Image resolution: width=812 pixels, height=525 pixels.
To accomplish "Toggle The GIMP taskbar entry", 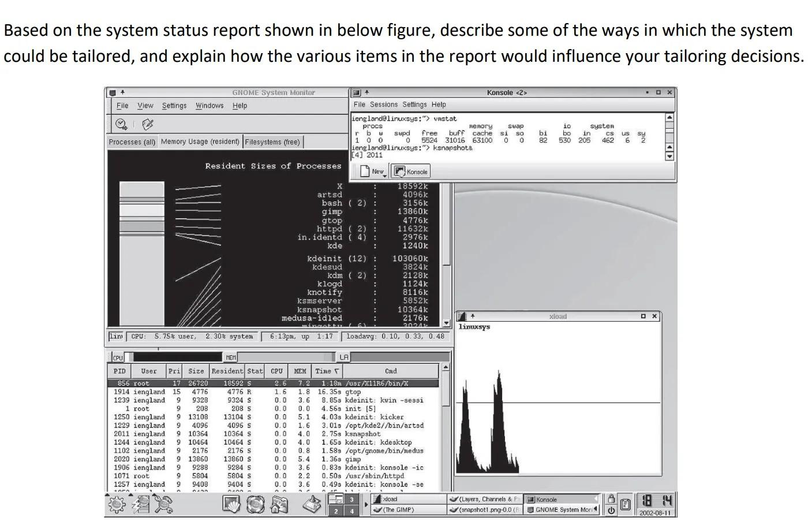I will tap(404, 509).
